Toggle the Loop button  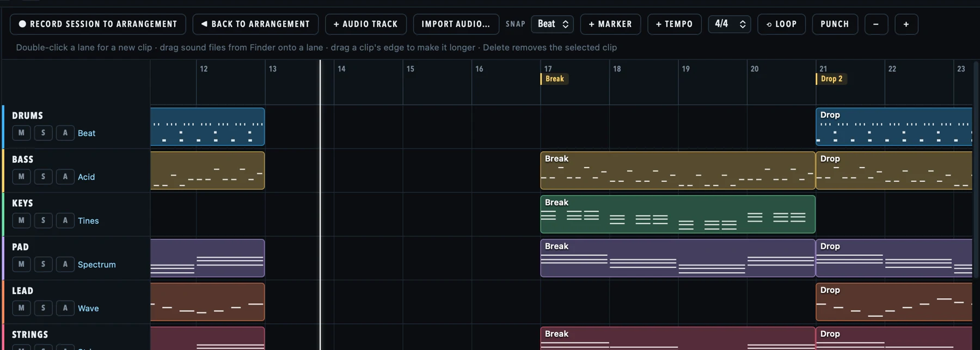781,24
